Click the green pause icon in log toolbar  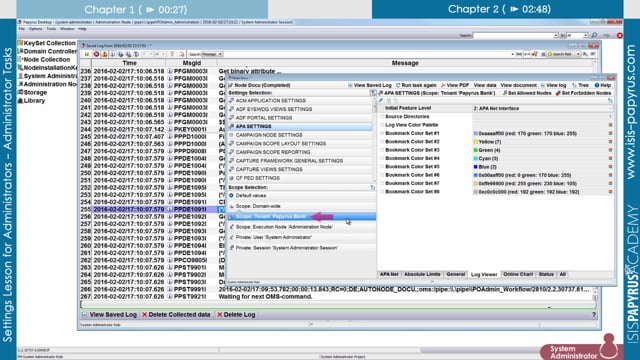87,54
